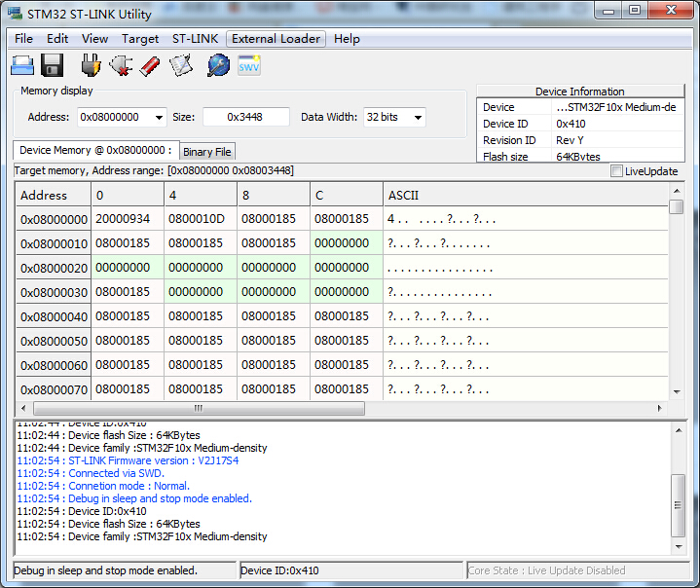Click the Save file floppy icon
The image size is (700, 588).
[52, 65]
